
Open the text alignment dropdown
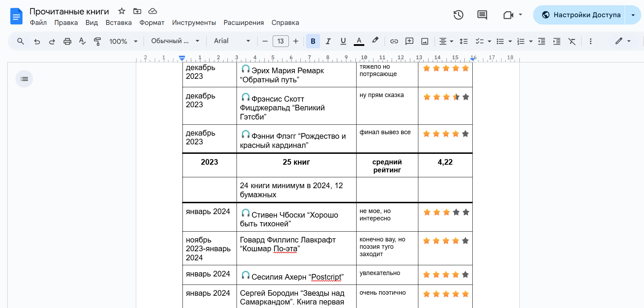point(446,41)
